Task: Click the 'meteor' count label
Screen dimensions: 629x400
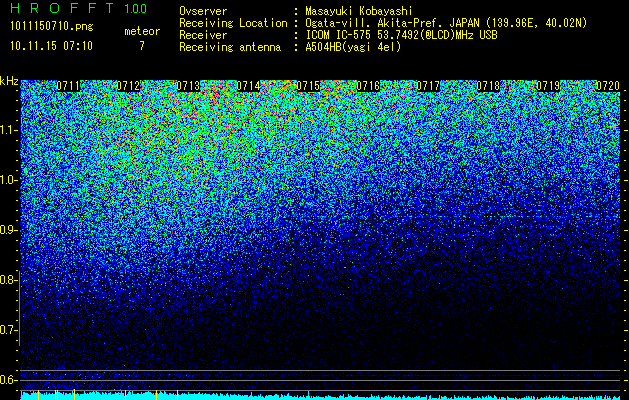Action: tap(142, 31)
